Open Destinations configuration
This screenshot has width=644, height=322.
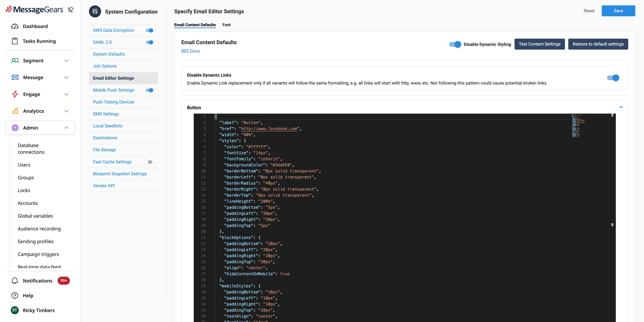click(105, 138)
